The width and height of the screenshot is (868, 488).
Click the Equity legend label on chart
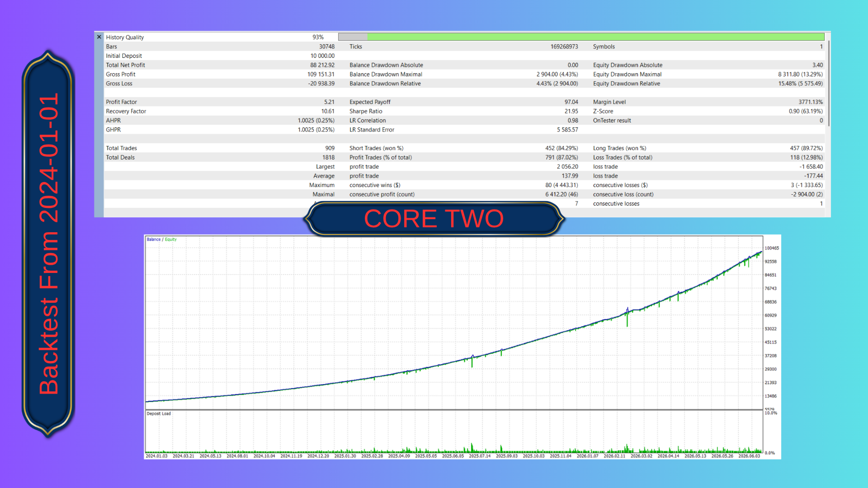pos(170,239)
